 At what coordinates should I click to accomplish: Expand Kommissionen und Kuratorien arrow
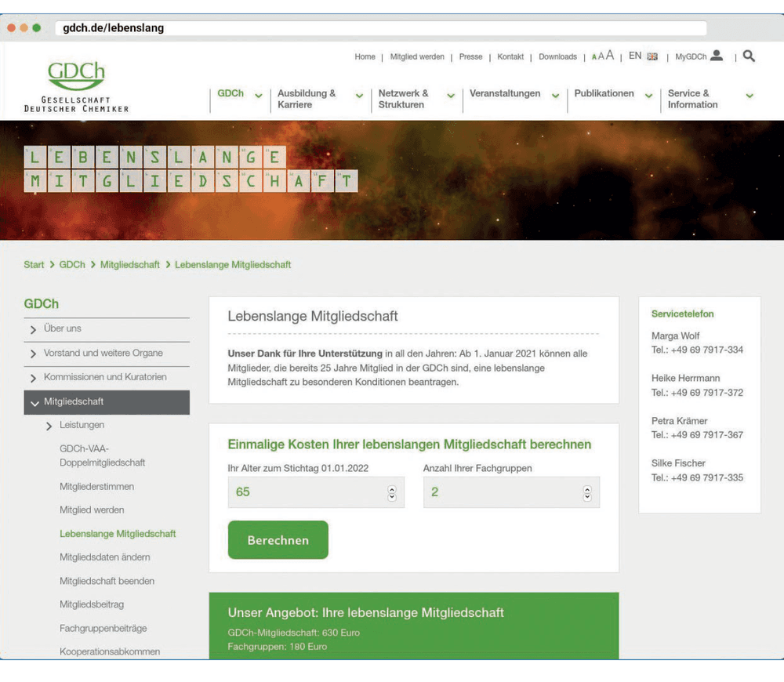pos(33,378)
